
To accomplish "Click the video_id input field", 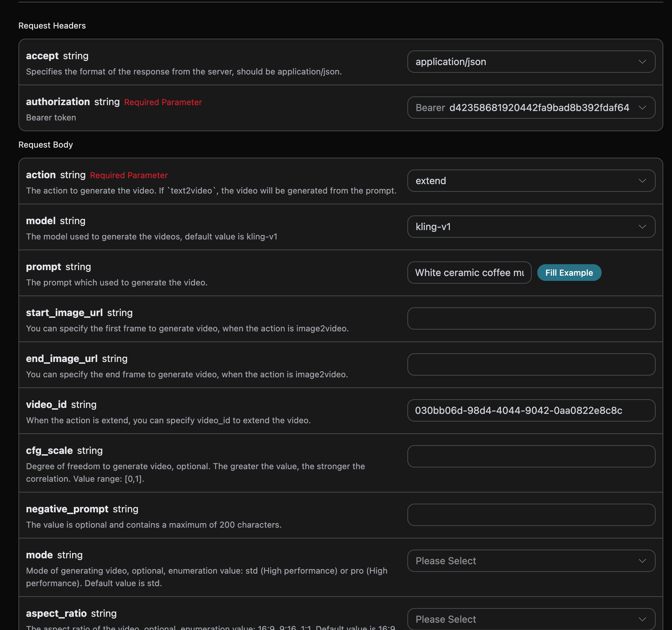I will click(x=531, y=410).
